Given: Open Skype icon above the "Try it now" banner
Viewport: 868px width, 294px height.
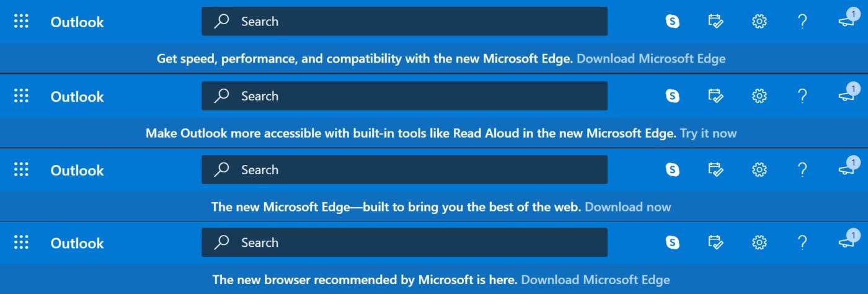Looking at the screenshot, I should (x=672, y=96).
